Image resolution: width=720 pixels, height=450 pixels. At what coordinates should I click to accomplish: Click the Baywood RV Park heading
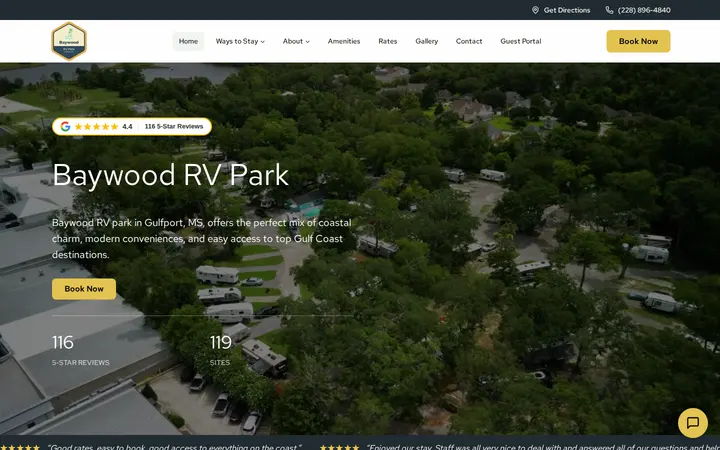(170, 175)
